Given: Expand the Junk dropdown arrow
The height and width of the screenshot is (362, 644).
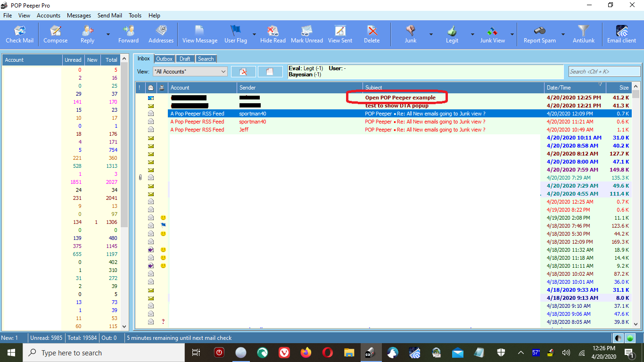Looking at the screenshot, I should 431,34.
